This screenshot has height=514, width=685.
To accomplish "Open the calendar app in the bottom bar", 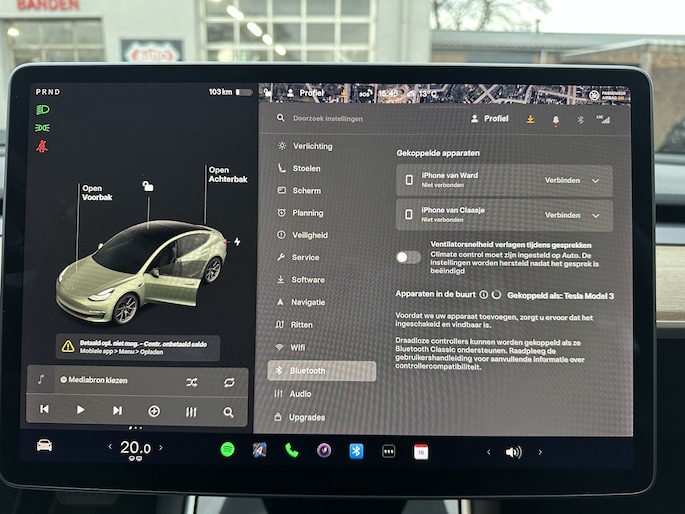I will click(x=421, y=451).
